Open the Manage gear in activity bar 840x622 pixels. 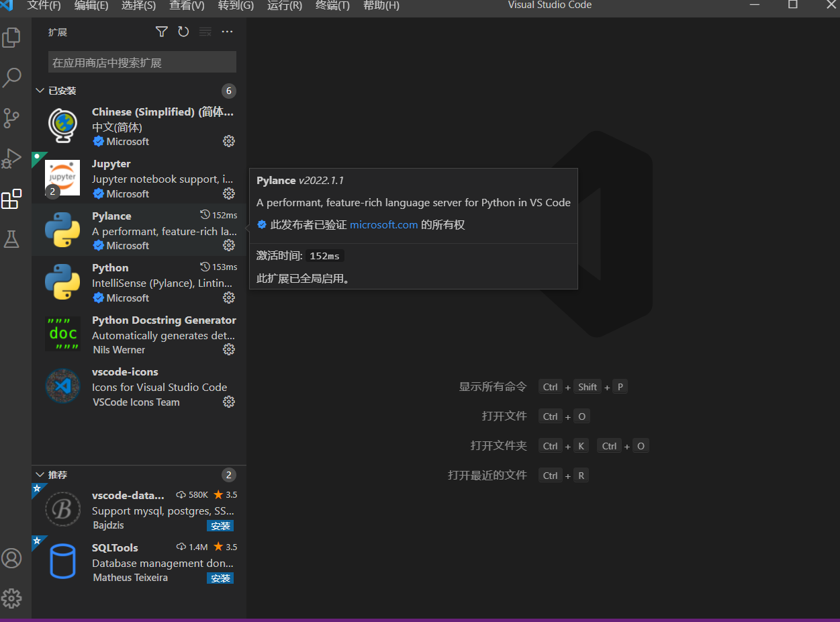(11, 598)
